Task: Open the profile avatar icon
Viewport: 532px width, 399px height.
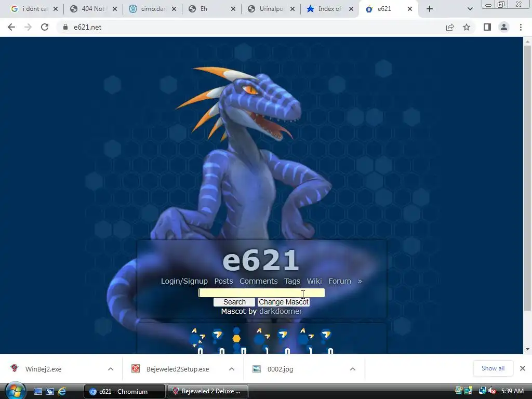Action: [504, 27]
